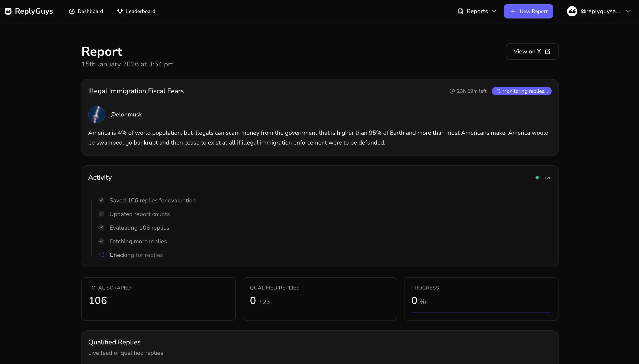Image resolution: width=639 pixels, height=364 pixels.
Task: Open the account menu chevron
Action: tap(628, 11)
